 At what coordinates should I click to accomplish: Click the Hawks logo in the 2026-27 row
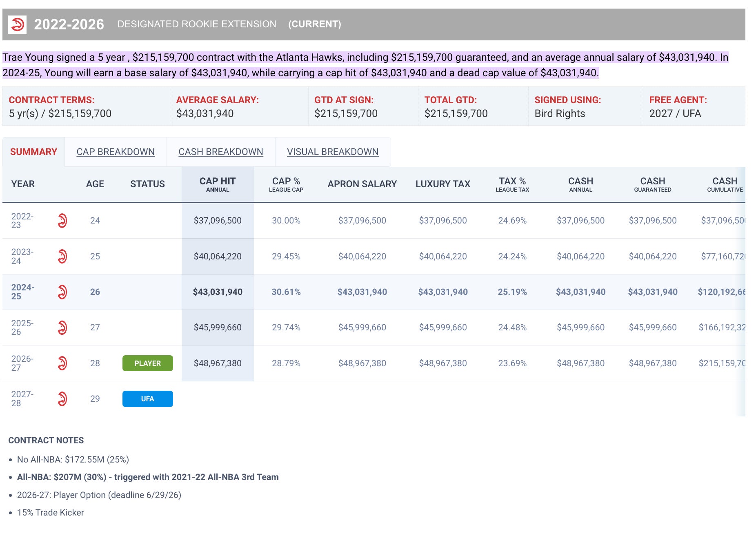[62, 363]
